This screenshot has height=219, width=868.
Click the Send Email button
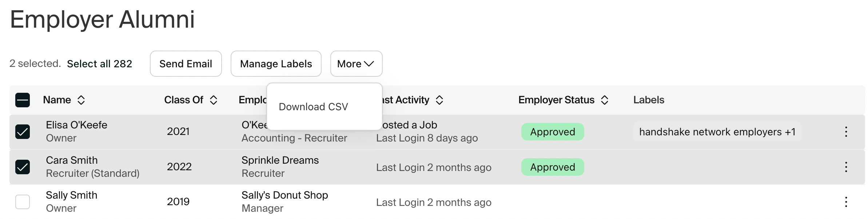pos(186,64)
